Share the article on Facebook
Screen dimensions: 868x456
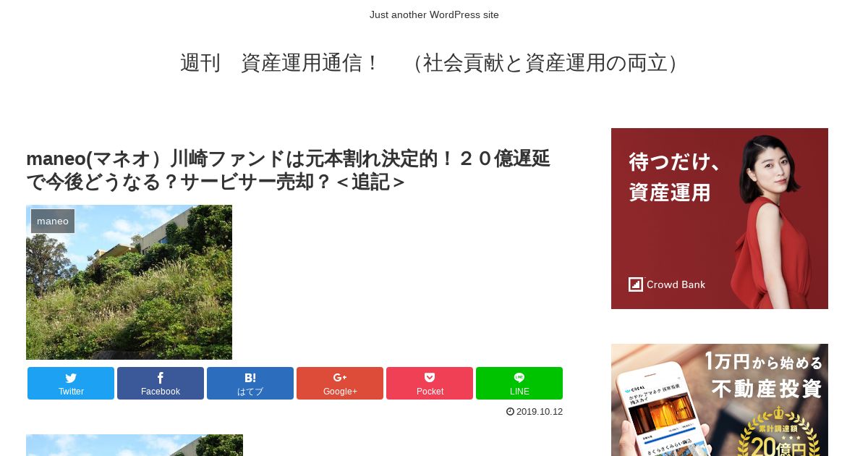pos(161,383)
